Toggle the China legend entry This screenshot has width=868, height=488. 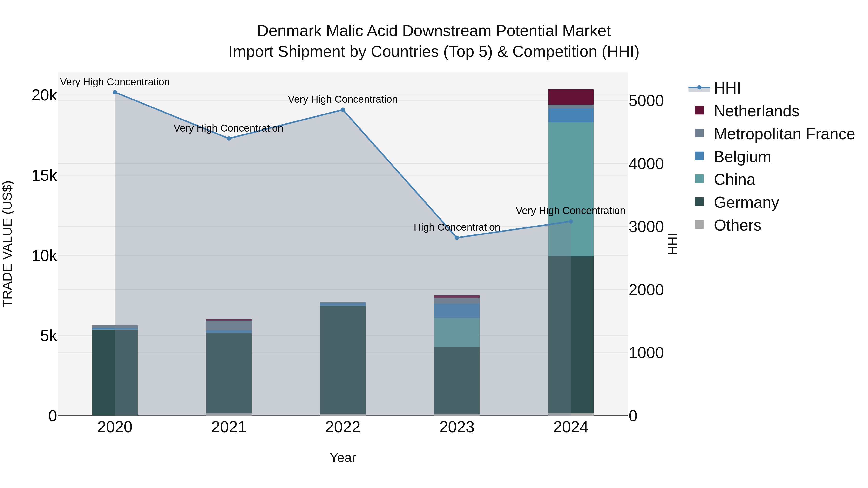coord(725,180)
